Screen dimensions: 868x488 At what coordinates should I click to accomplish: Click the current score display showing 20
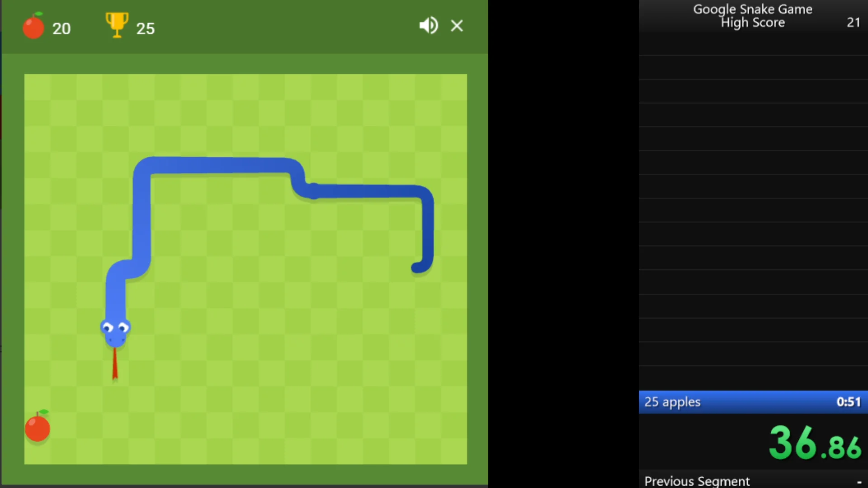click(x=60, y=28)
